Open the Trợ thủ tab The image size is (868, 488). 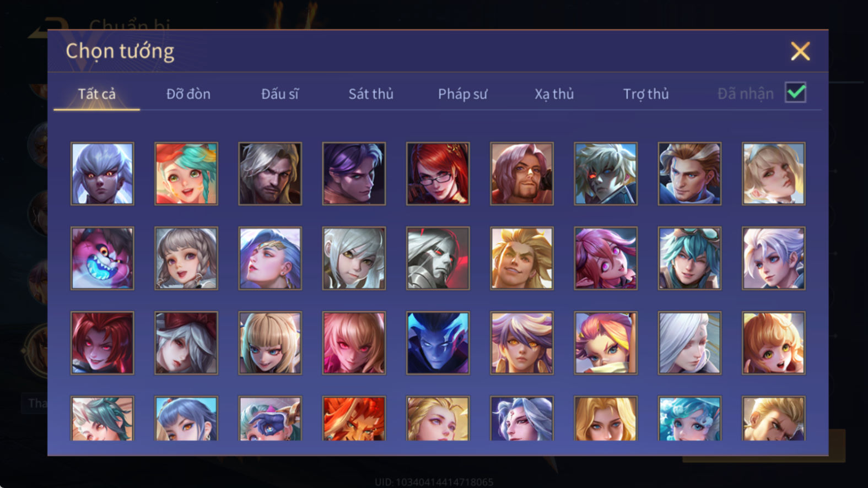(x=646, y=94)
